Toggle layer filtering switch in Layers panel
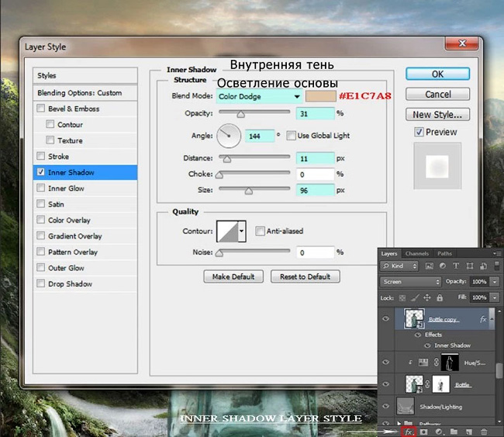The image size is (504, 437). [x=497, y=265]
